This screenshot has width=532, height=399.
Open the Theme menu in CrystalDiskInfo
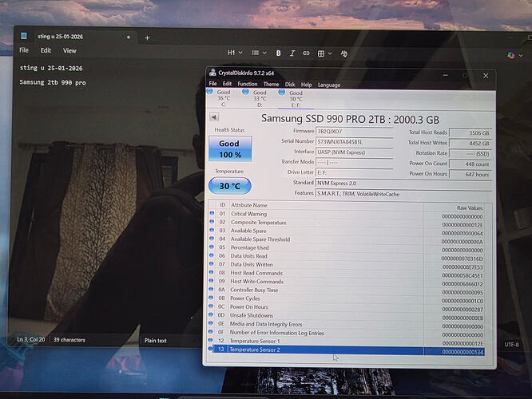point(271,84)
